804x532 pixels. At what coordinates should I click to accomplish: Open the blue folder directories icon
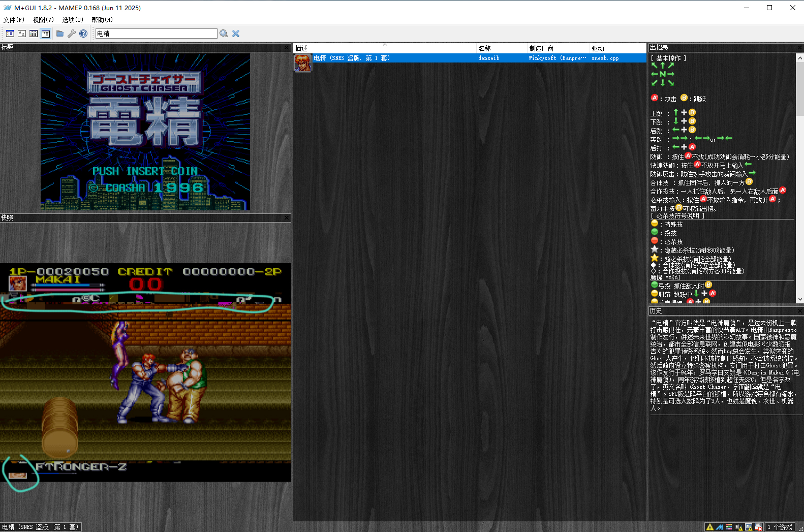pos(60,34)
